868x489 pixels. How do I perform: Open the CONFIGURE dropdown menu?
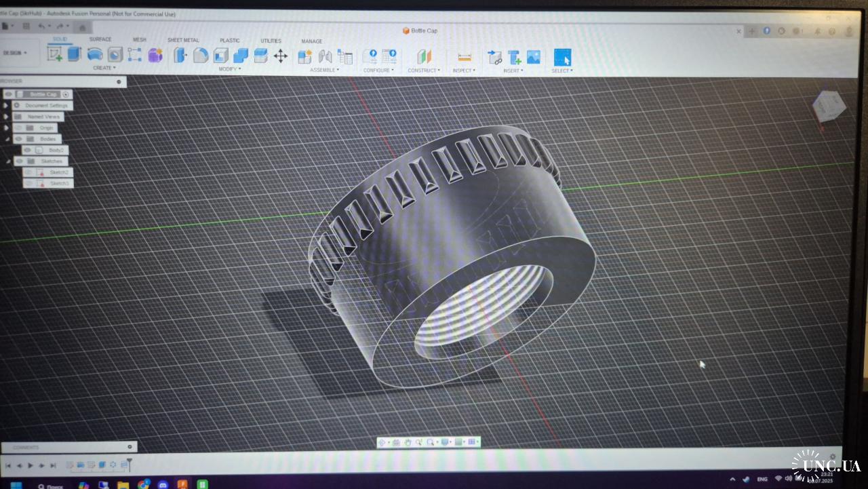378,70
